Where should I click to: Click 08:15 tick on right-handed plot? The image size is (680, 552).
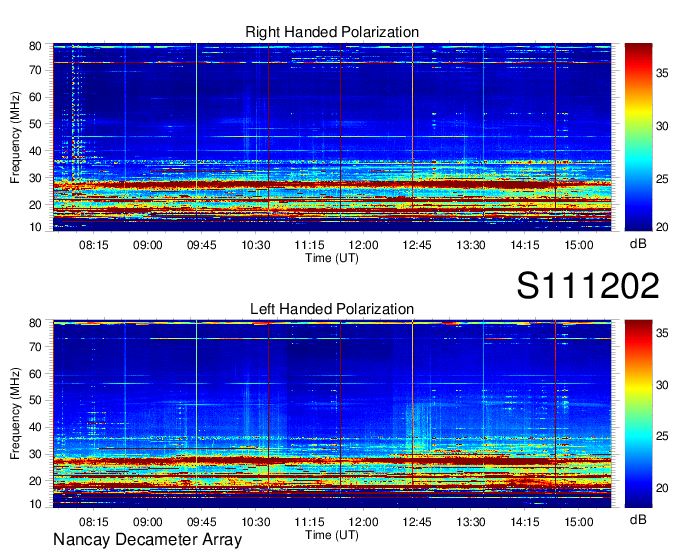pos(93,245)
